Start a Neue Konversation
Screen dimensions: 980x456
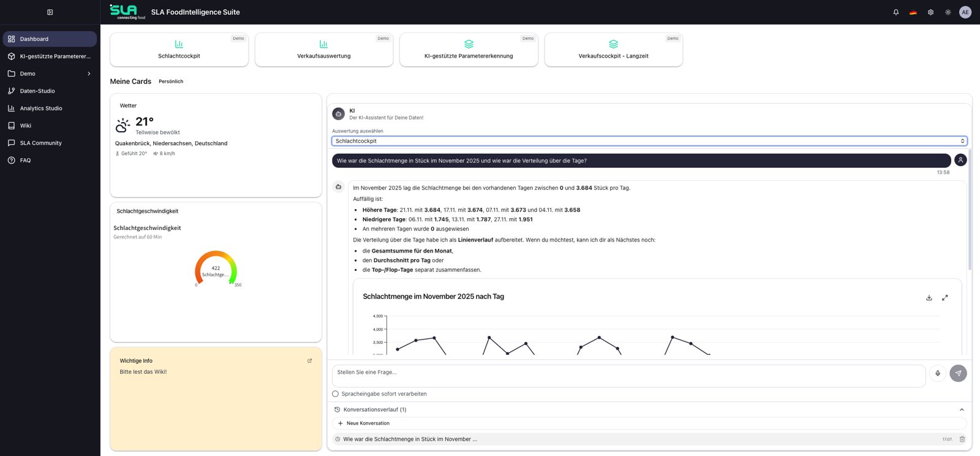click(649, 424)
